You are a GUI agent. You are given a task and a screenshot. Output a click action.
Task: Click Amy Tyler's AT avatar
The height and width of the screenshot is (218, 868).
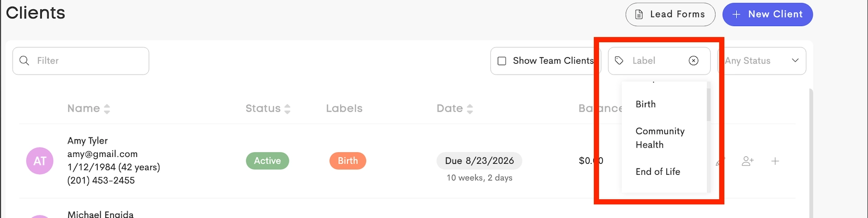coord(40,161)
